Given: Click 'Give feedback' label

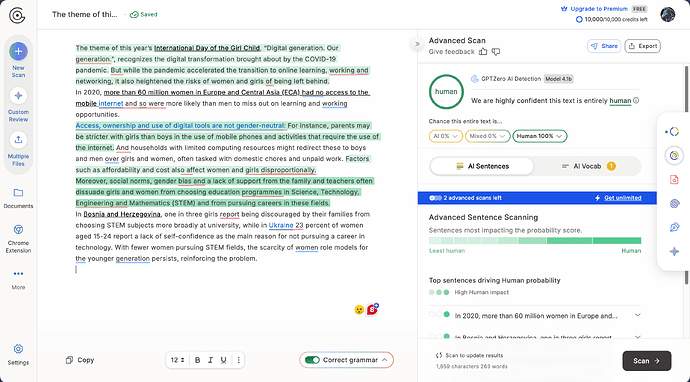Looking at the screenshot, I should [451, 51].
